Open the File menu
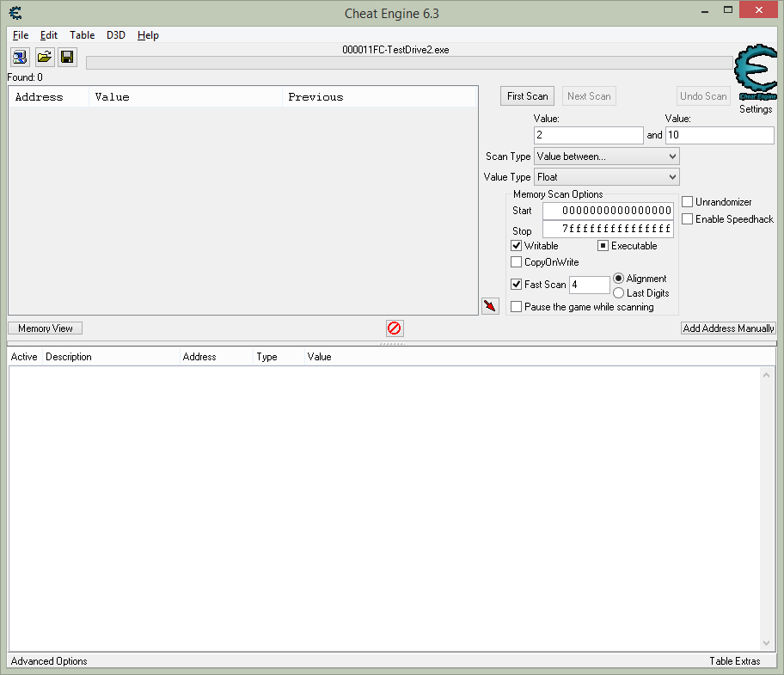 coord(21,35)
